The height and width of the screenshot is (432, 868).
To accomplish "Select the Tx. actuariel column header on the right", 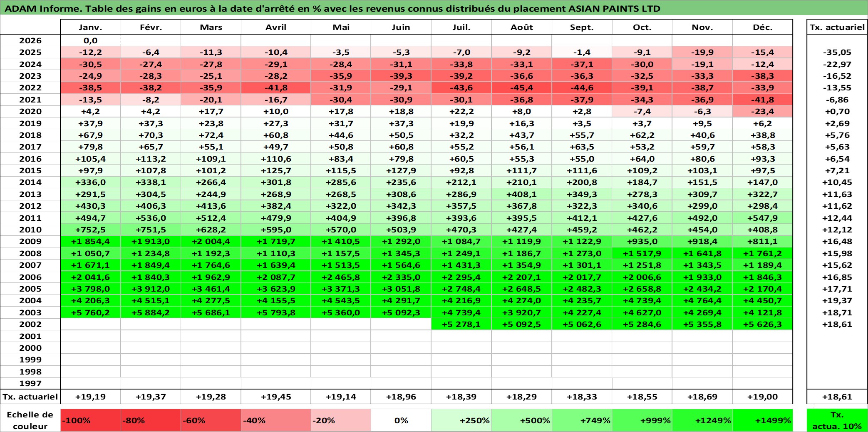I will click(837, 27).
